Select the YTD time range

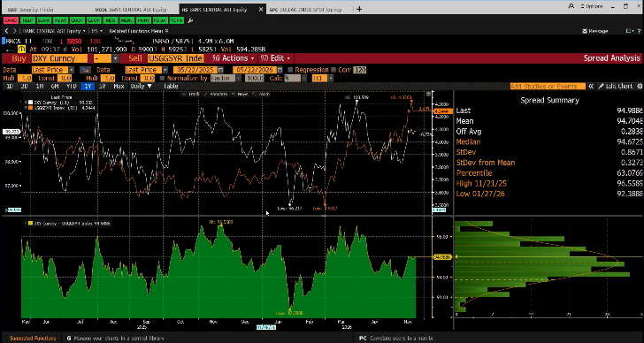point(71,86)
